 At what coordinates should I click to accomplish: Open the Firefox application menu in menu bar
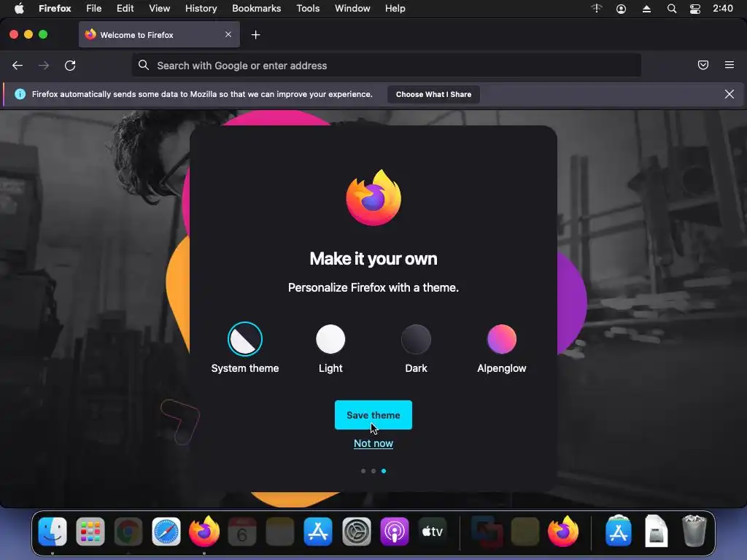[x=55, y=9]
